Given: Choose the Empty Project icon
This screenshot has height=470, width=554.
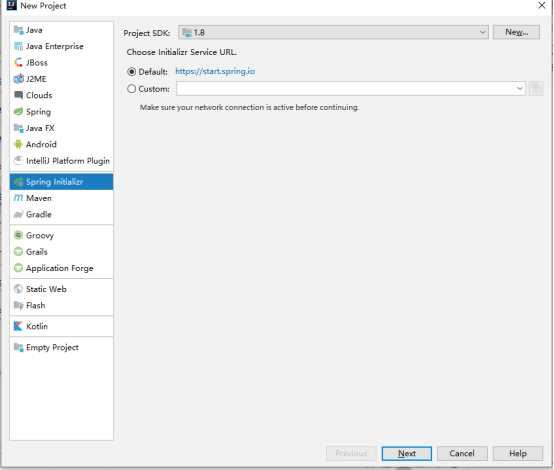Looking at the screenshot, I should 18,347.
